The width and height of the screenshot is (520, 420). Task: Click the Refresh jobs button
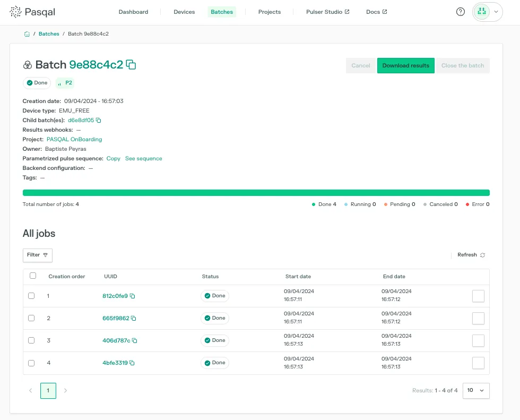471,255
